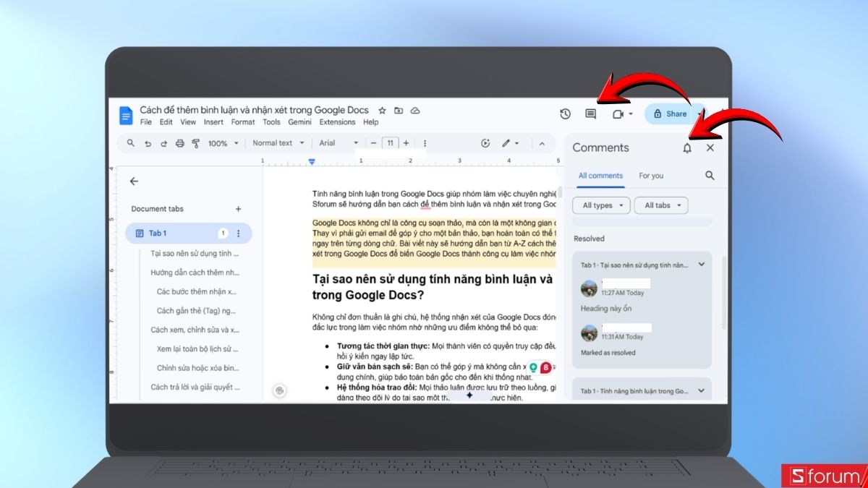868x488 pixels.
Task: Open the camera icon dropdown arrow
Action: pos(631,114)
